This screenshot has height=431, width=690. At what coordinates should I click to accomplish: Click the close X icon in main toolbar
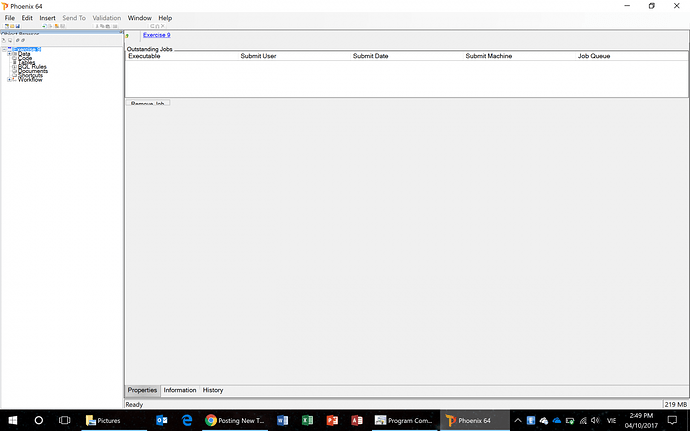[x=163, y=26]
